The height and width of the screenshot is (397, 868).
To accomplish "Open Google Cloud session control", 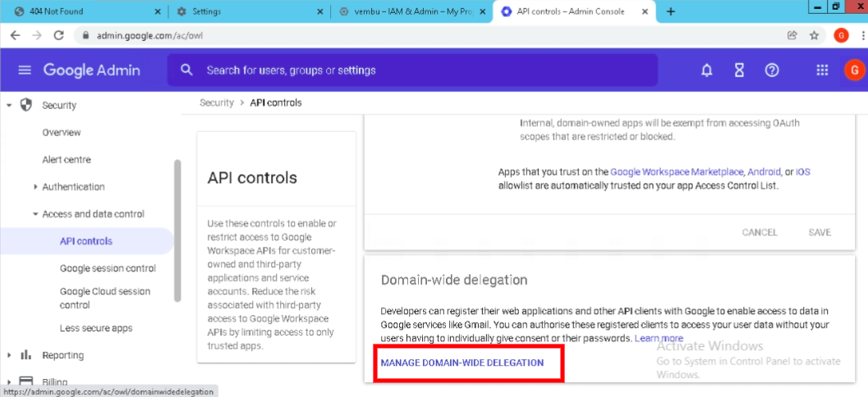I will click(105, 298).
